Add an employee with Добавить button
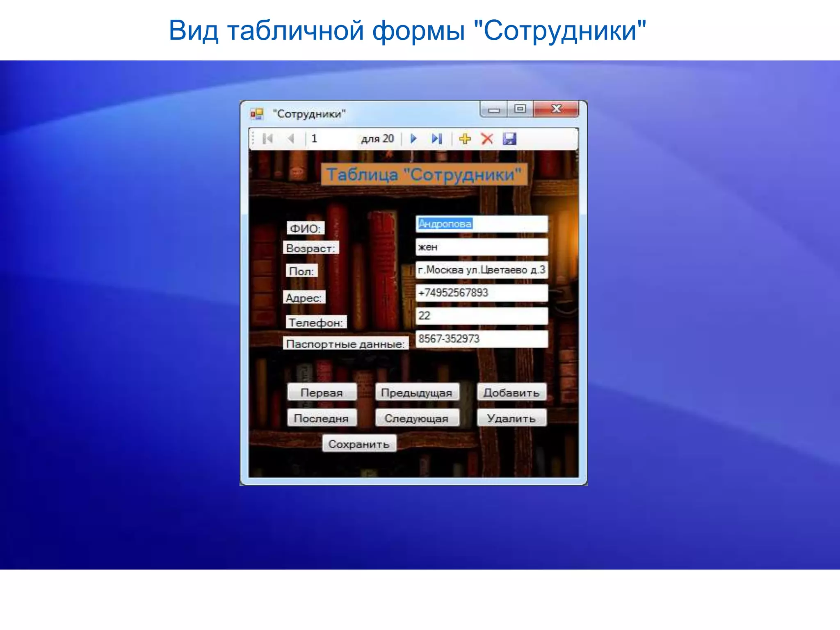This screenshot has width=840, height=630. click(511, 393)
